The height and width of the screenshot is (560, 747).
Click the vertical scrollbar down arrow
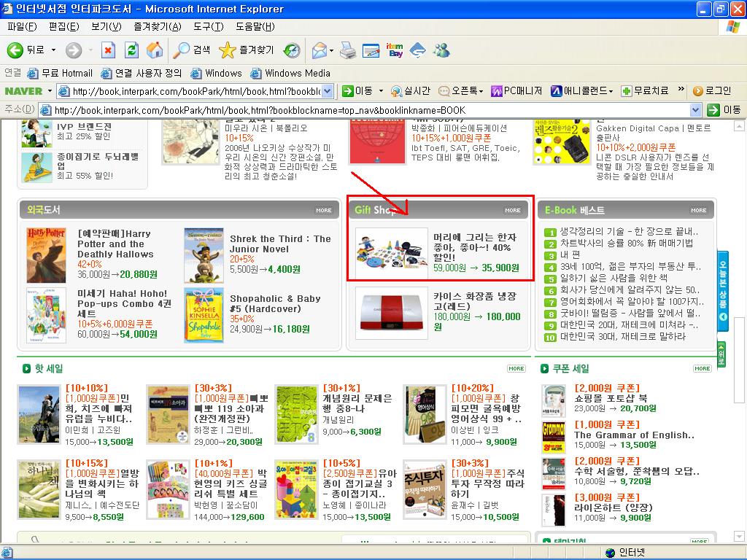[x=740, y=537]
